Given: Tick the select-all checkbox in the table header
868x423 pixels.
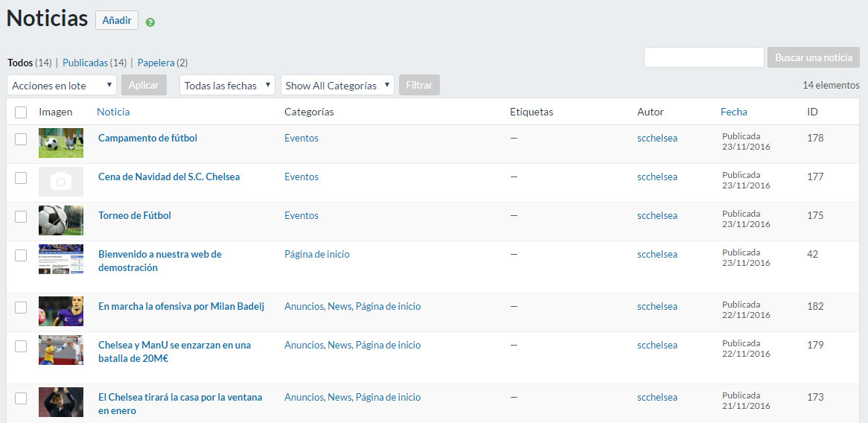Looking at the screenshot, I should click(21, 112).
